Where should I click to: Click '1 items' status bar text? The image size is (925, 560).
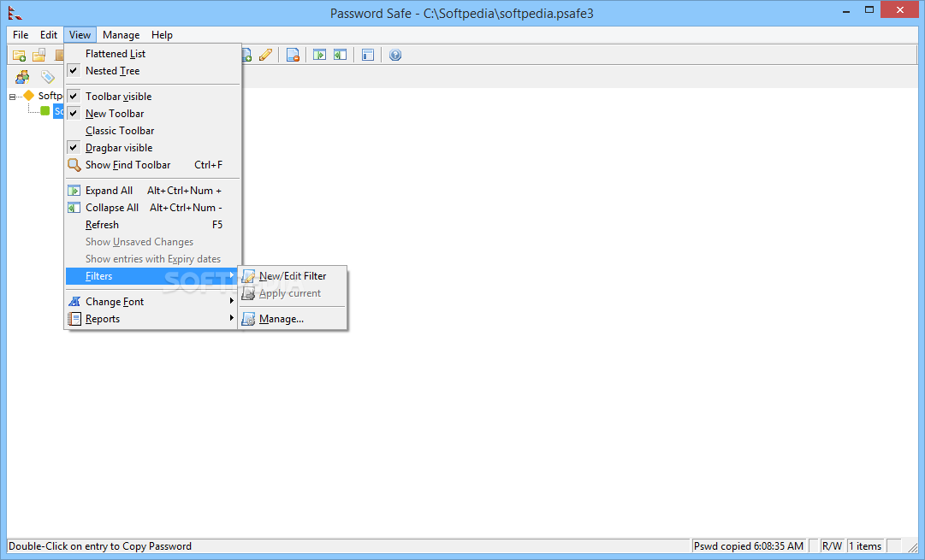tap(865, 545)
